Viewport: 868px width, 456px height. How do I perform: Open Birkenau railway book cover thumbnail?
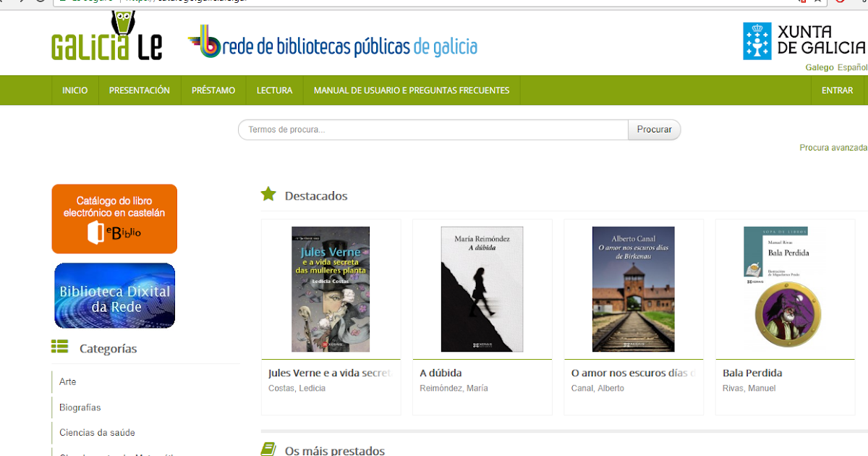point(634,290)
